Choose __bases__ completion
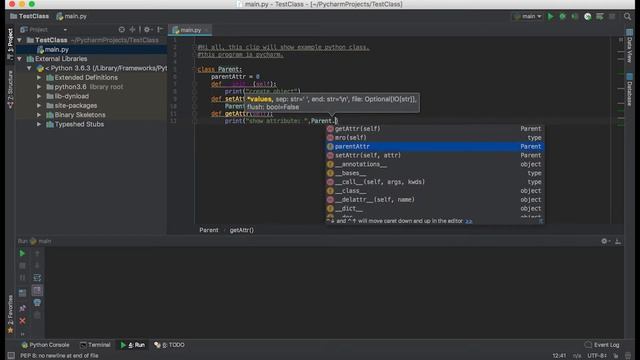640x360 pixels. [435, 173]
